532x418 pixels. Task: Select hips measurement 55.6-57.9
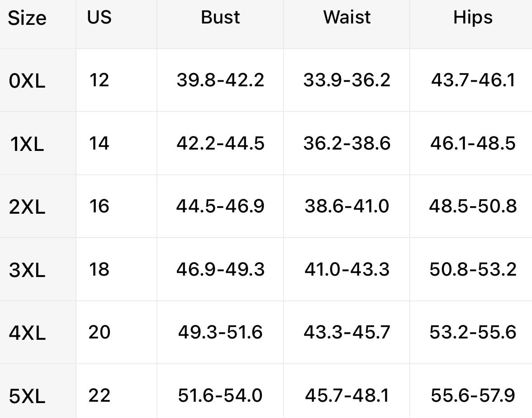473,395
